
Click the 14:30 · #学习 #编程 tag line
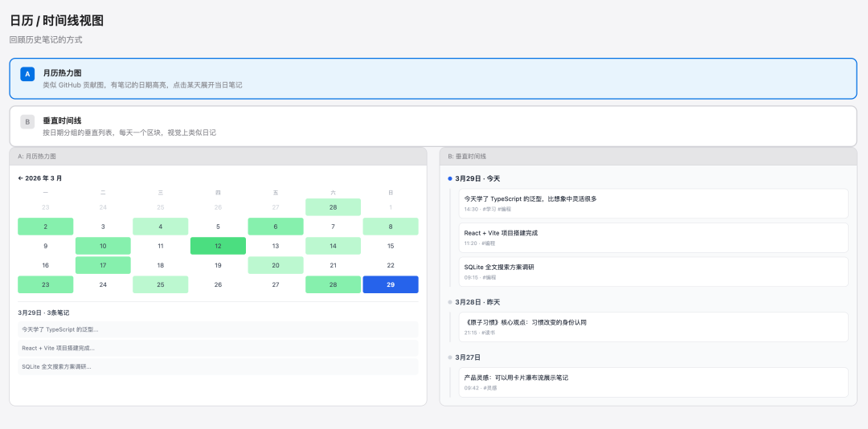click(488, 209)
